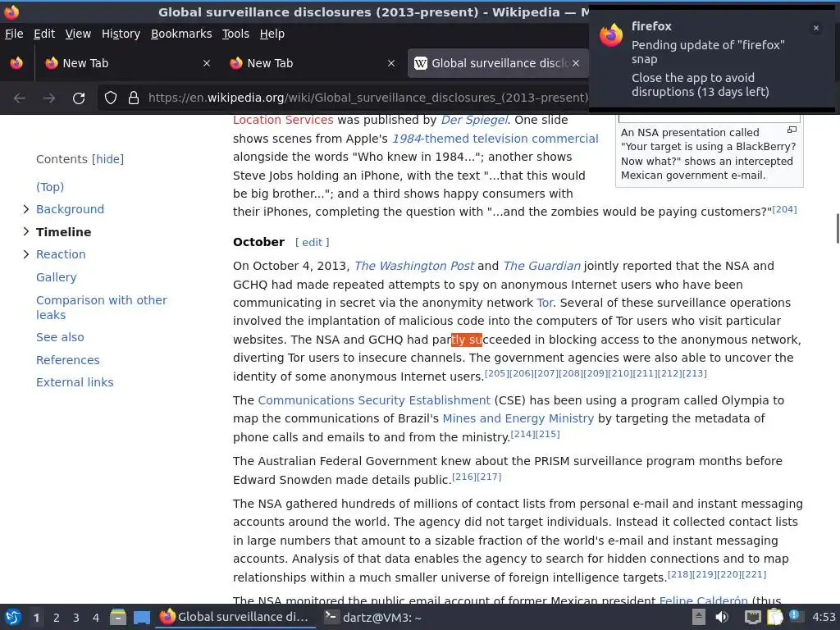Open the Bookmarks menu
This screenshot has width=840, height=630.
pos(181,34)
